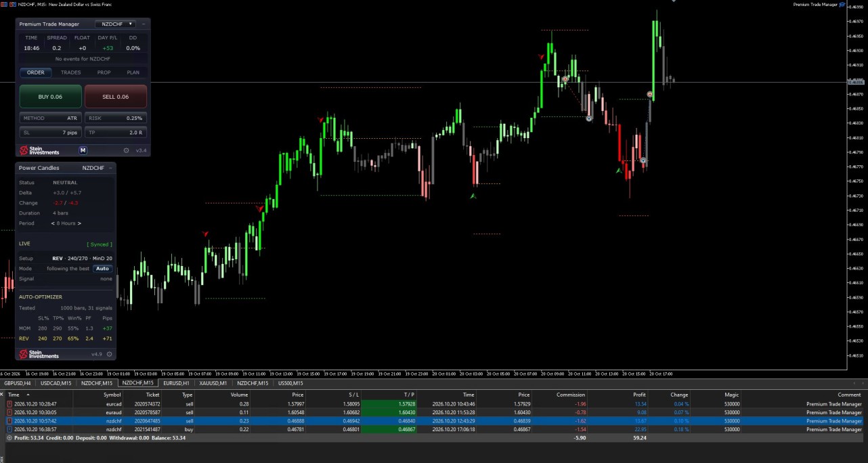Image resolution: width=868 pixels, height=463 pixels.
Task: Select the USDCAD,M15 chart tab
Action: click(57, 383)
